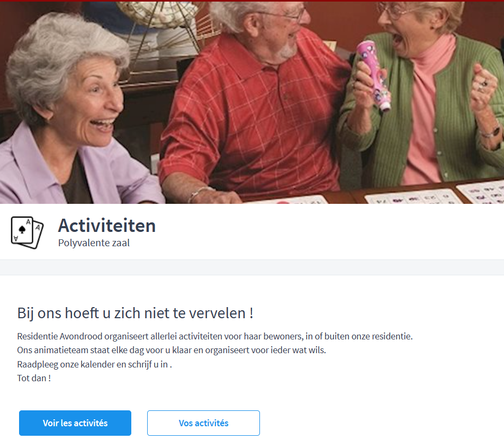The image size is (504, 440).
Task: Click the playing cards activity icon
Action: pos(28,232)
